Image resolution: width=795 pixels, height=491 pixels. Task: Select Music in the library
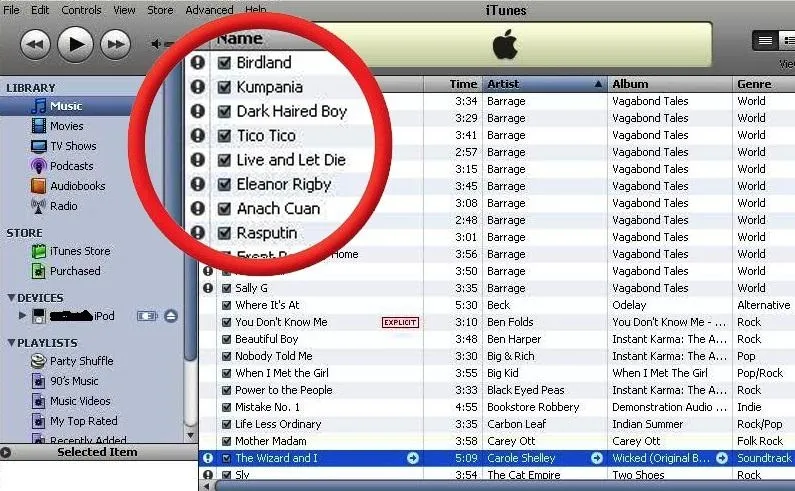[x=66, y=106]
